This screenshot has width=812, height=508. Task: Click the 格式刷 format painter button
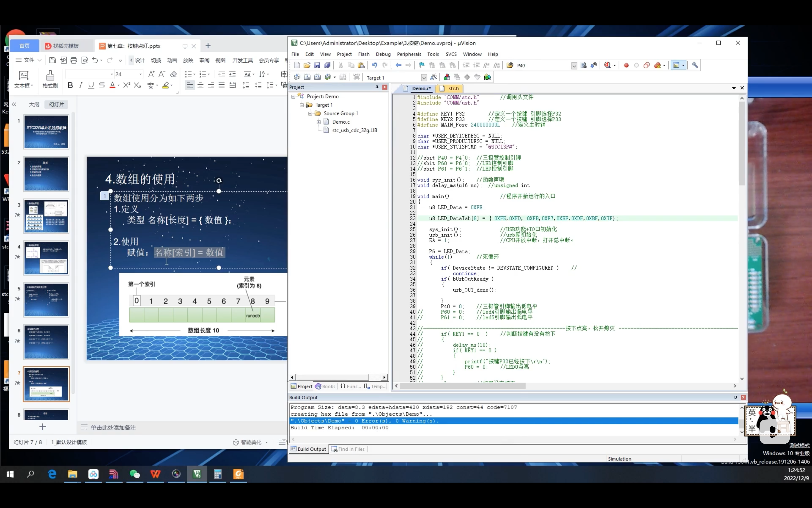50,79
